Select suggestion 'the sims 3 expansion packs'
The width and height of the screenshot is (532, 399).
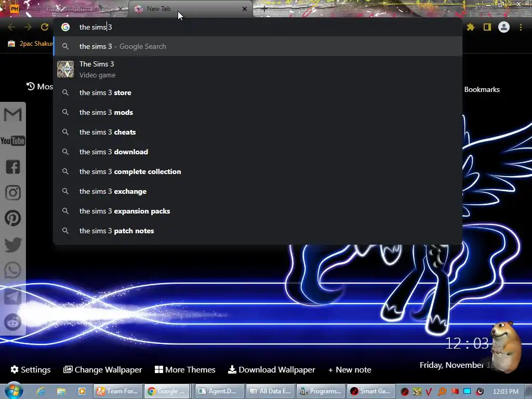point(258,211)
